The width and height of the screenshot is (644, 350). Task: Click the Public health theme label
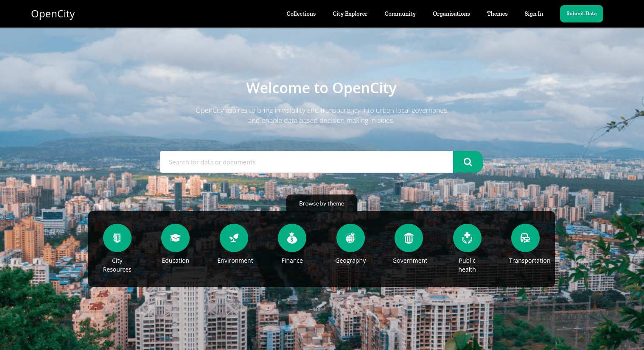click(x=467, y=264)
